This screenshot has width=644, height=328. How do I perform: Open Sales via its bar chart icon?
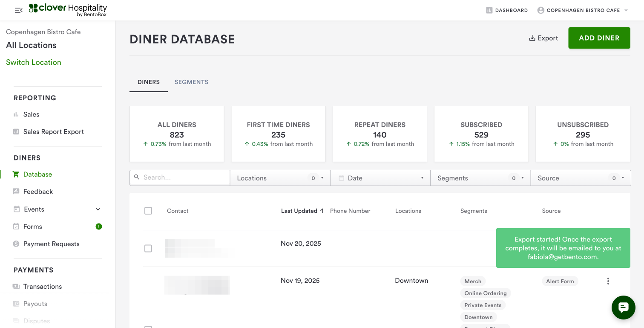point(16,114)
